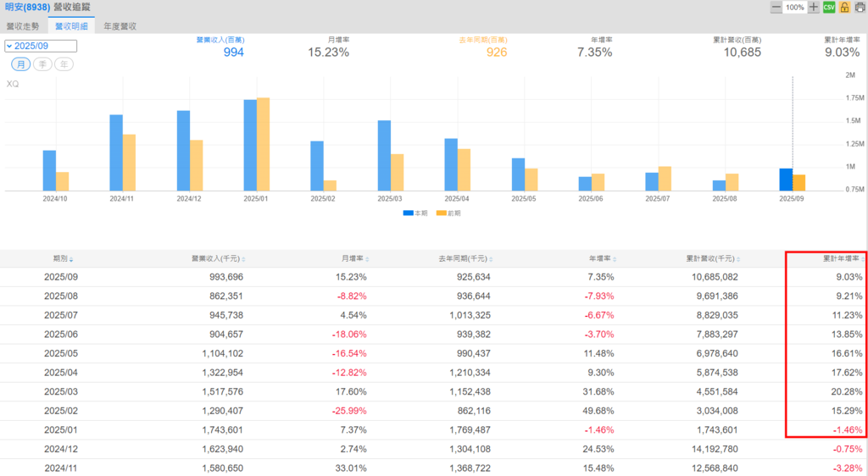
Task: Click the blue 2024/10 current-period bar
Action: 49,170
